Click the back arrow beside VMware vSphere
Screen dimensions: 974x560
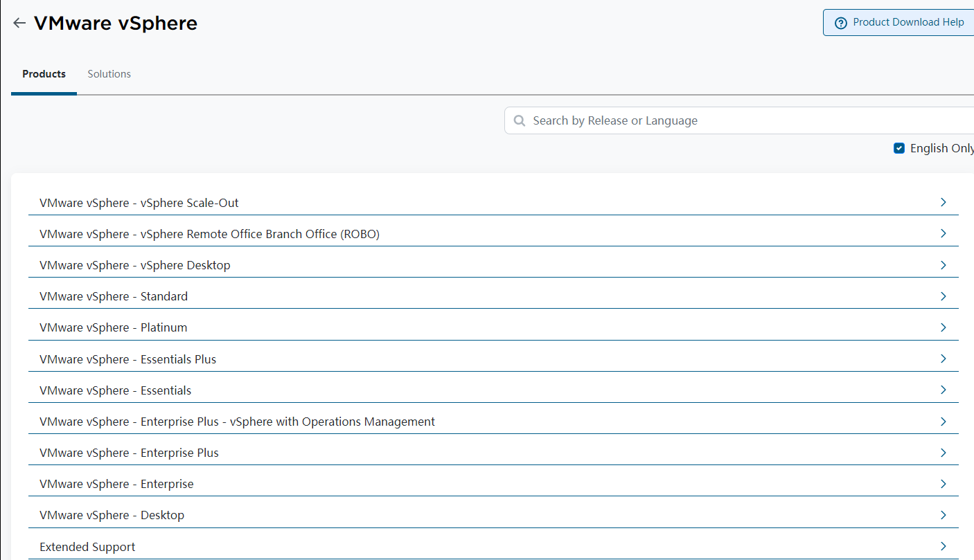19,24
